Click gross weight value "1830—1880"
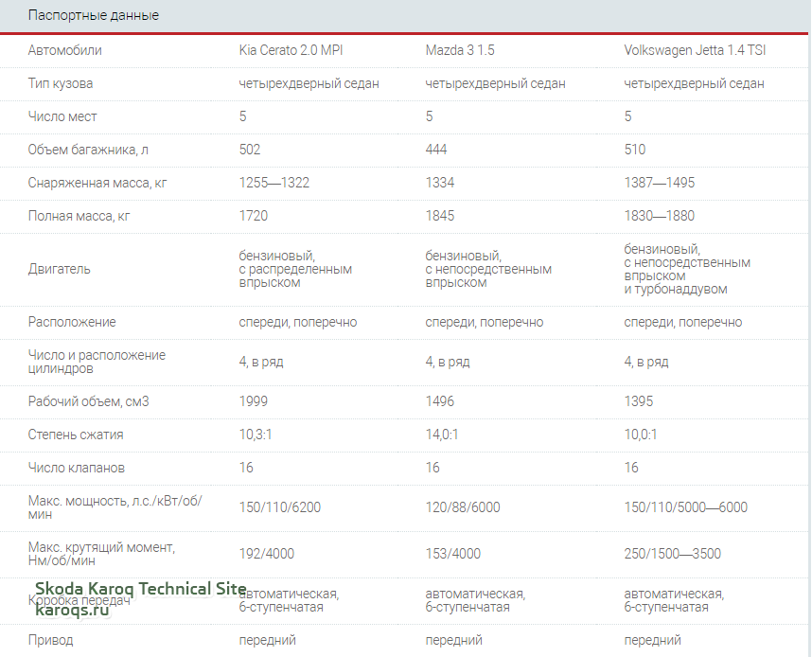 [x=660, y=216]
